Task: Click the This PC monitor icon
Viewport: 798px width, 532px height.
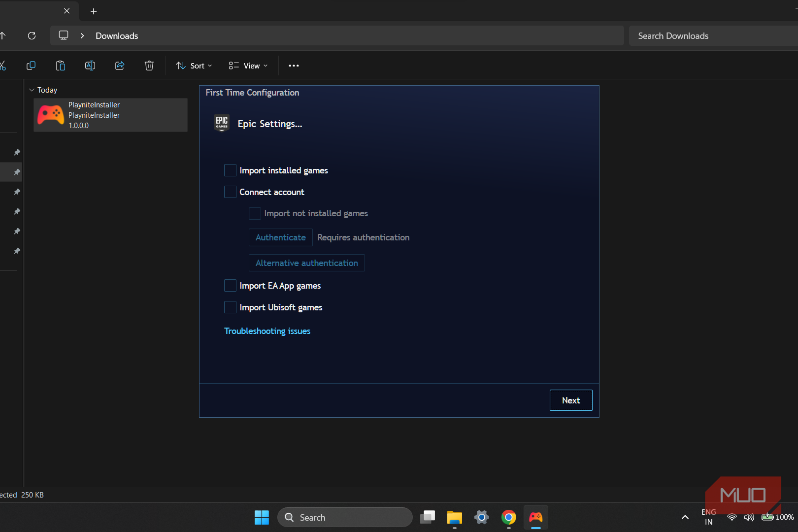Action: coord(64,35)
